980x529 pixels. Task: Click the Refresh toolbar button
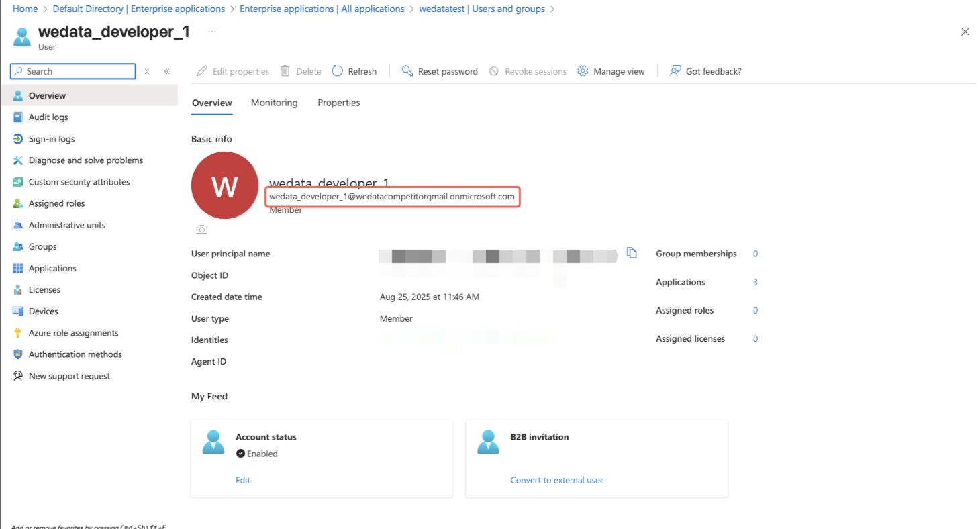click(354, 71)
